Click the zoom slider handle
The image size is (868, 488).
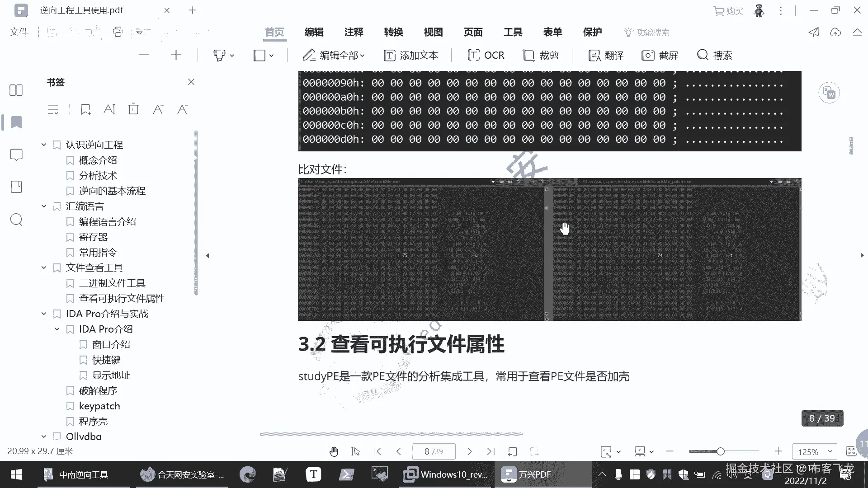(721, 451)
